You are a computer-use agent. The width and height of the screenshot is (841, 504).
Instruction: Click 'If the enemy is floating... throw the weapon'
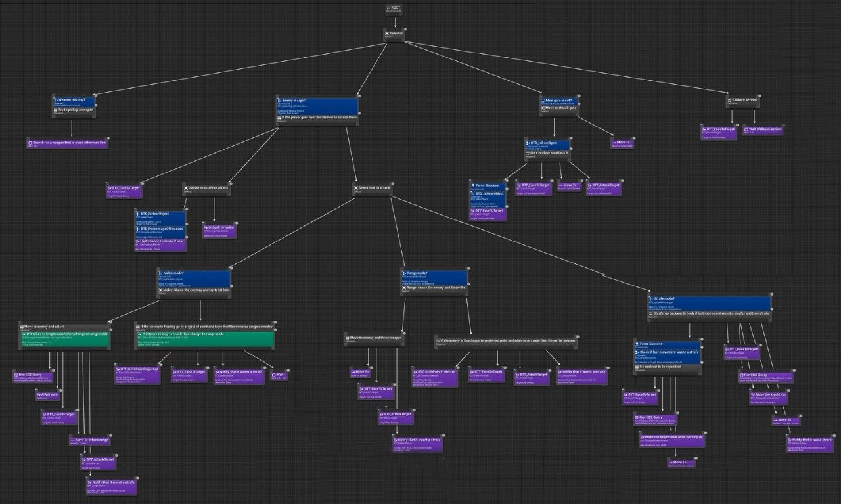(506, 342)
